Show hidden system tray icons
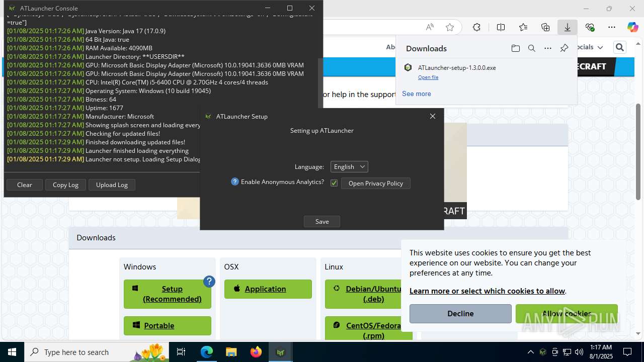The height and width of the screenshot is (362, 644). 530,352
